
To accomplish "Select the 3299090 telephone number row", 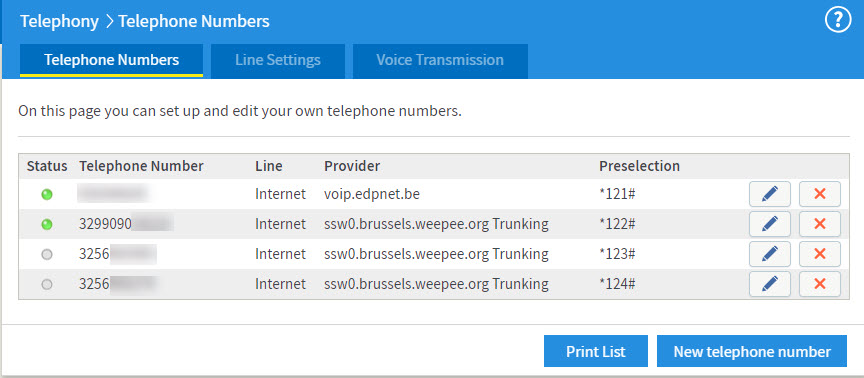I will [434, 224].
